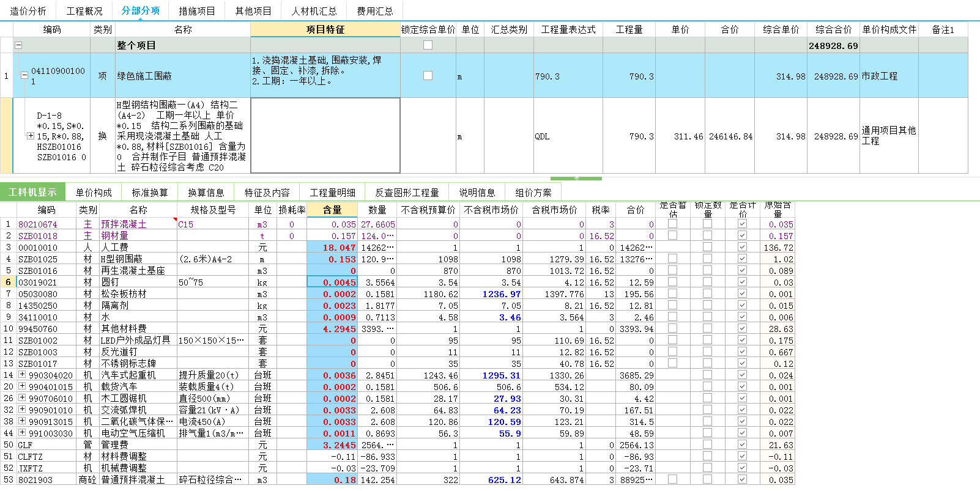Check 是否暂估 for 预拌混凝土 row 80210674
The width and height of the screenshot is (980, 491).
[x=672, y=224]
